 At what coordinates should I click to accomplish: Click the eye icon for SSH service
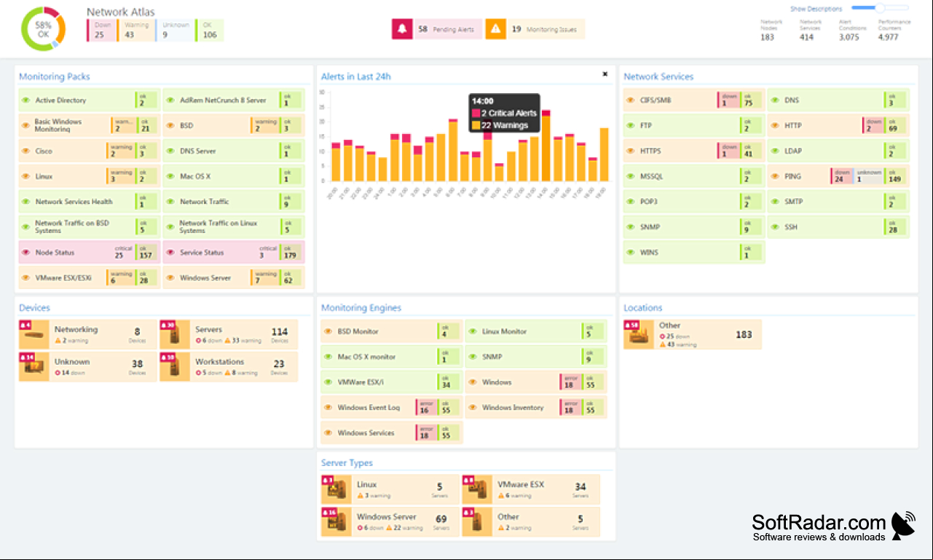tap(774, 227)
